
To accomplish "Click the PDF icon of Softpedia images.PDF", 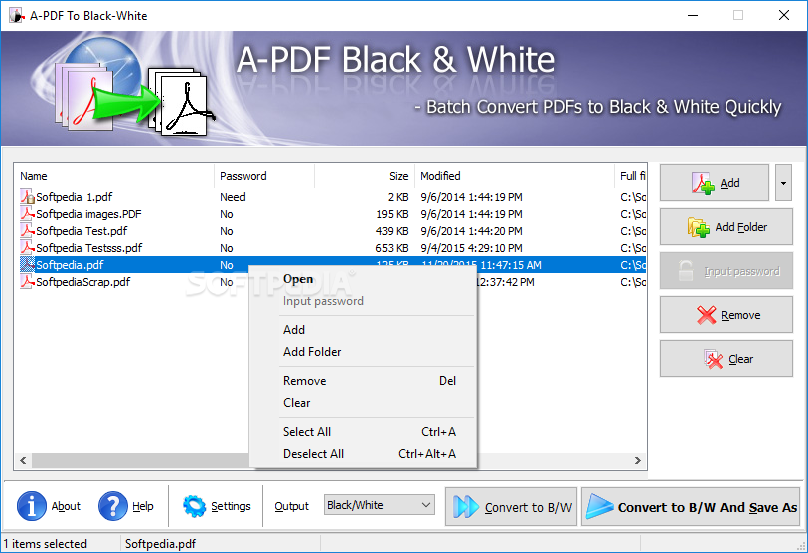I will [27, 213].
